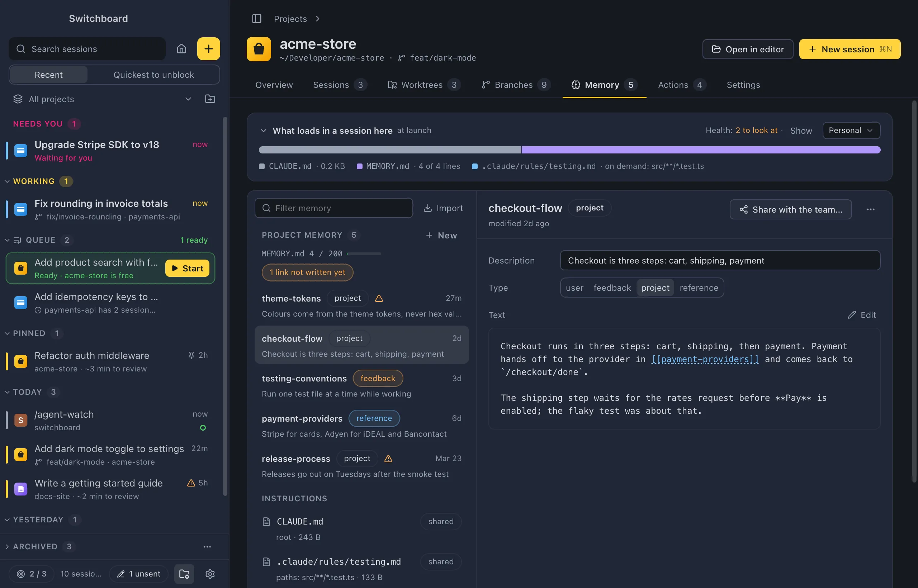This screenshot has height=588, width=918.
Task: Click the Description text field
Action: 720,260
